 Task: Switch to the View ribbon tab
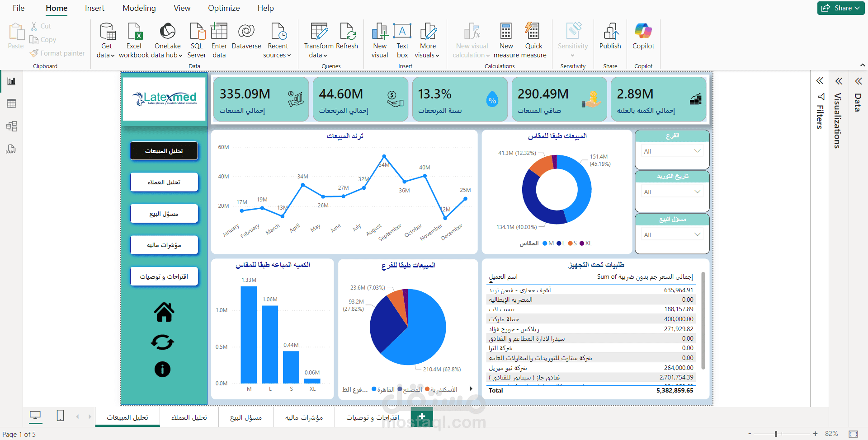click(x=182, y=8)
